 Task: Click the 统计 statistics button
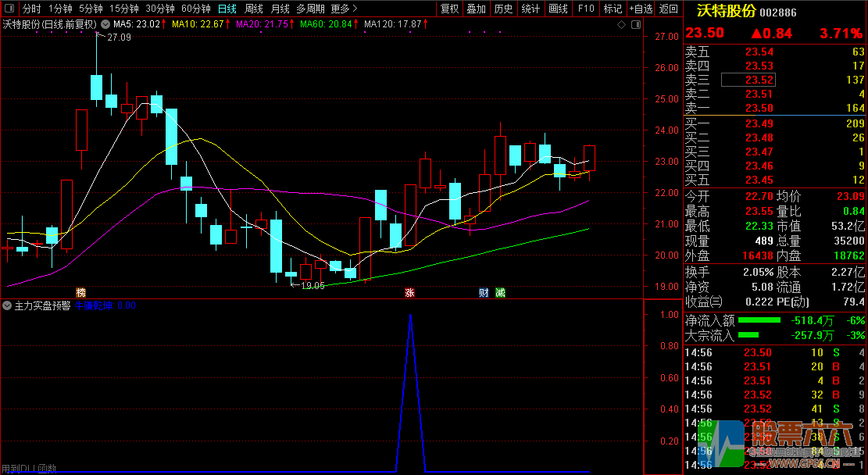coord(530,9)
